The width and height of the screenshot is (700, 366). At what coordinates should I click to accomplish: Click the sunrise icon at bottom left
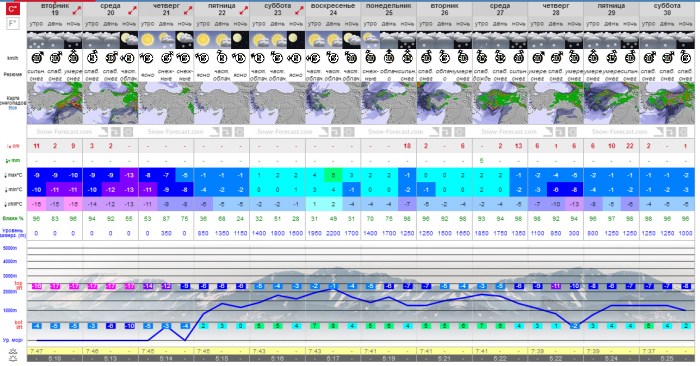click(13, 351)
